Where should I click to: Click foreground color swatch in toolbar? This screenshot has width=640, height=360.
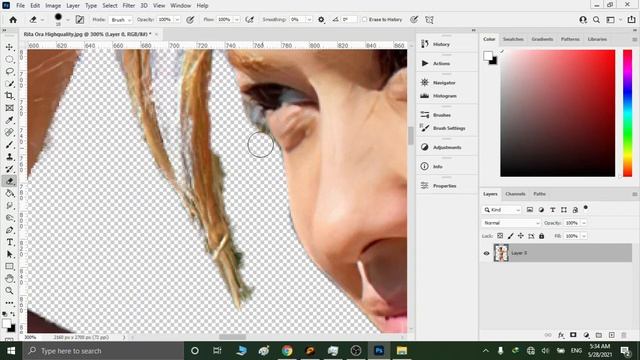pos(6,324)
